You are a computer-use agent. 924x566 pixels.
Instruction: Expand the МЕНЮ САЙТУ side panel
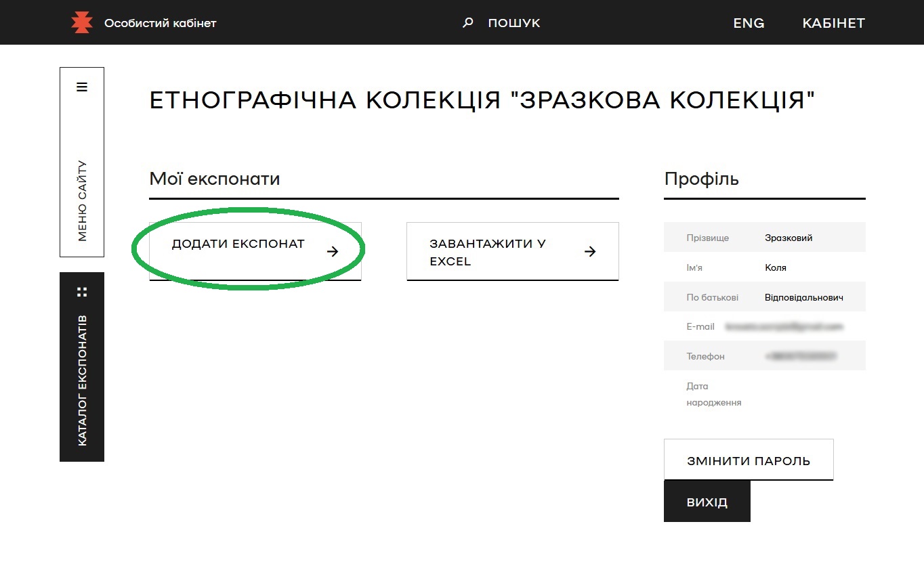pos(82,201)
